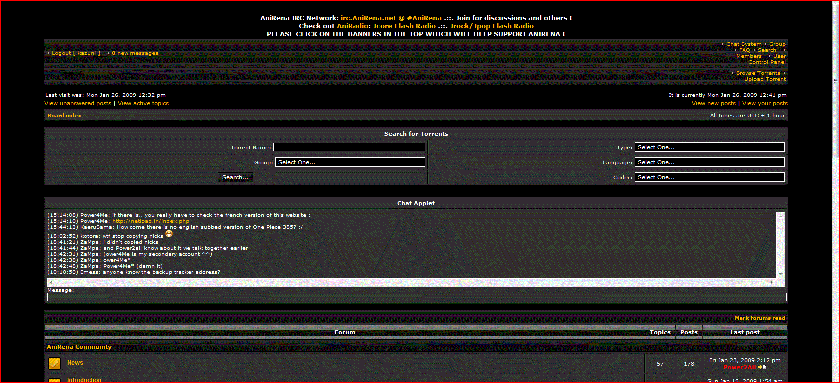Open the 0 new messages link
The height and width of the screenshot is (383, 840).
[x=134, y=53]
